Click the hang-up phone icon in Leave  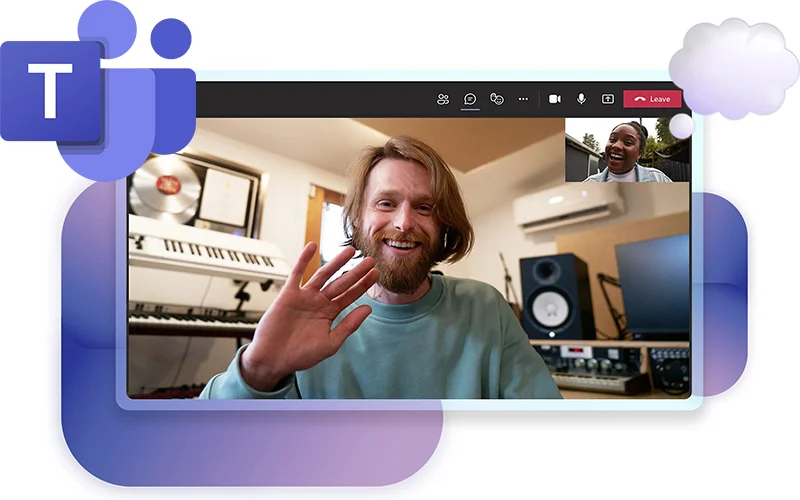[x=638, y=99]
